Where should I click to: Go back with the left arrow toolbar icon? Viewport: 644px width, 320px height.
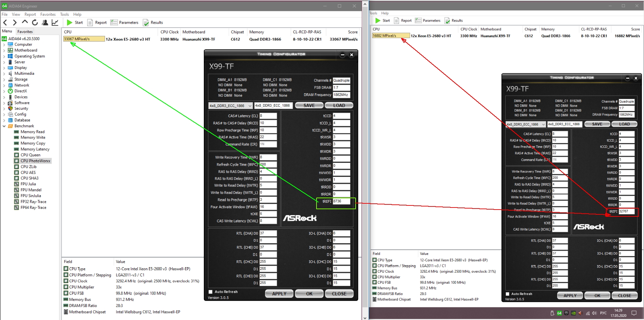coord(5,23)
